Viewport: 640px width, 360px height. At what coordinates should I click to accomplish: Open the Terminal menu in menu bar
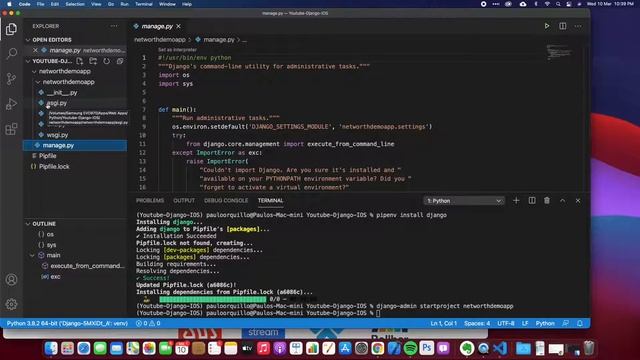click(x=144, y=4)
